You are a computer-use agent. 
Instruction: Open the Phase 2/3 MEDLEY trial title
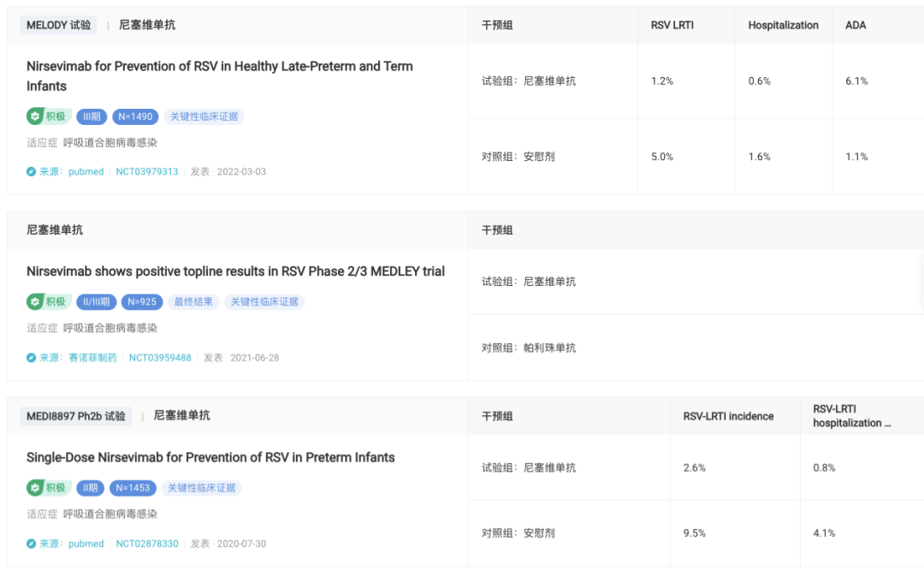pyautogui.click(x=235, y=271)
